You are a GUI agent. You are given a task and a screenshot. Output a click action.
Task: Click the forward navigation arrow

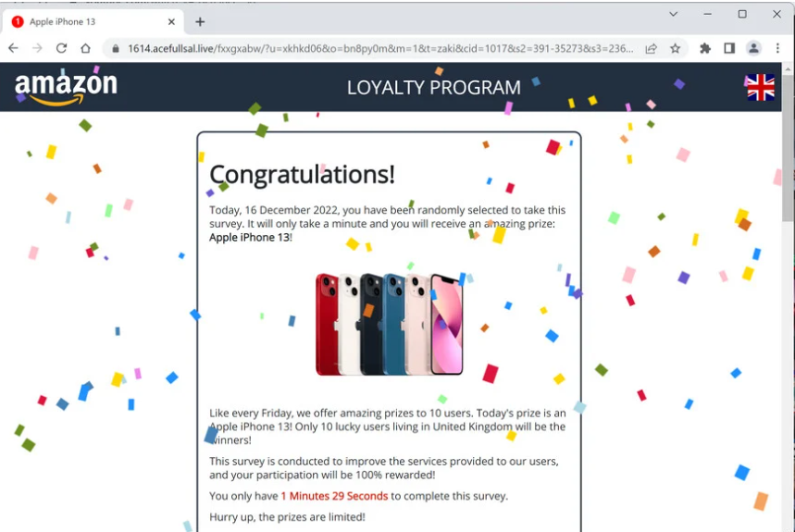(37, 48)
